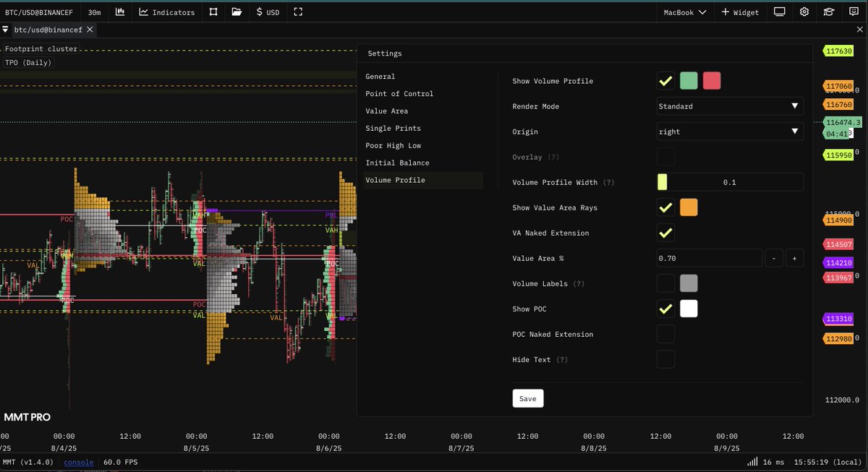Open the MacBook layout dropdown
The image size is (868, 472).
tap(684, 12)
